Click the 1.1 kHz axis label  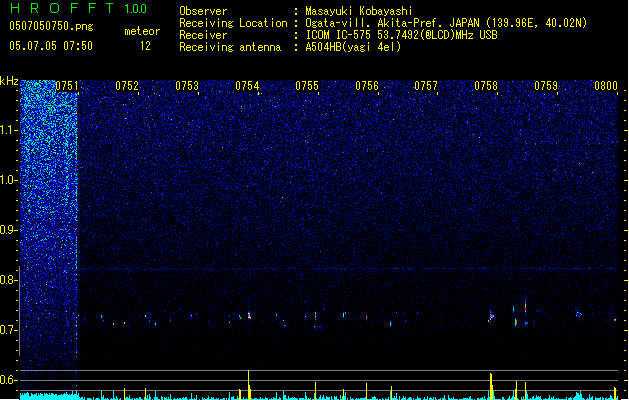pyautogui.click(x=8, y=130)
